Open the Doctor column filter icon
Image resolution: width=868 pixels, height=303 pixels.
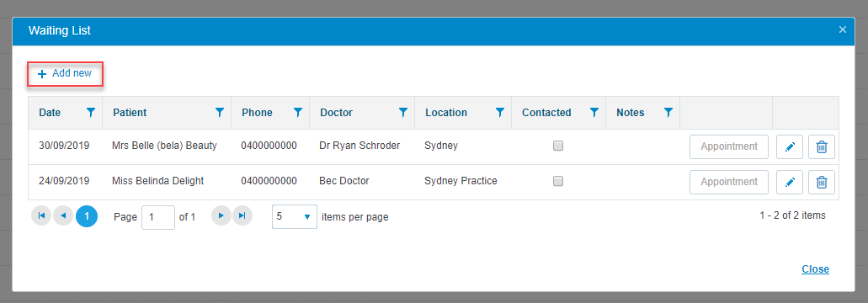[x=403, y=112]
